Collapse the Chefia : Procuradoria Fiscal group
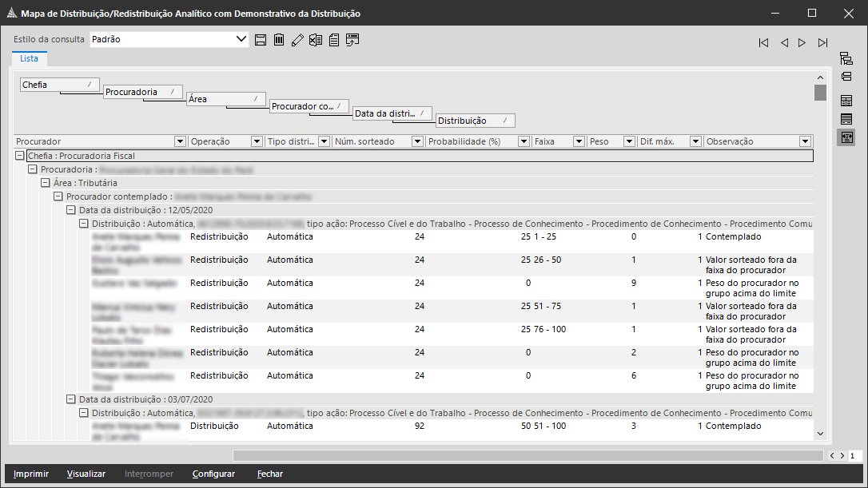868x488 pixels. click(x=20, y=157)
